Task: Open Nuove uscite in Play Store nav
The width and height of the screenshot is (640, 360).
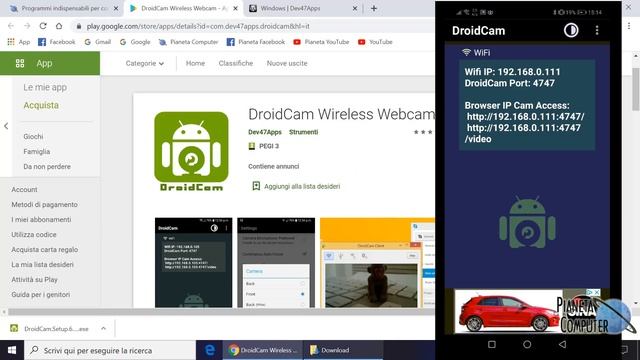Action: (x=287, y=63)
